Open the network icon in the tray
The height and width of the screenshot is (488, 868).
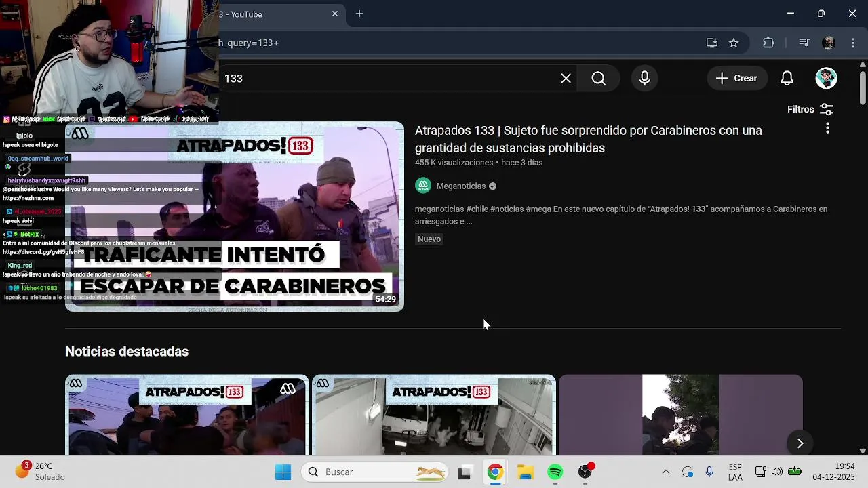760,472
